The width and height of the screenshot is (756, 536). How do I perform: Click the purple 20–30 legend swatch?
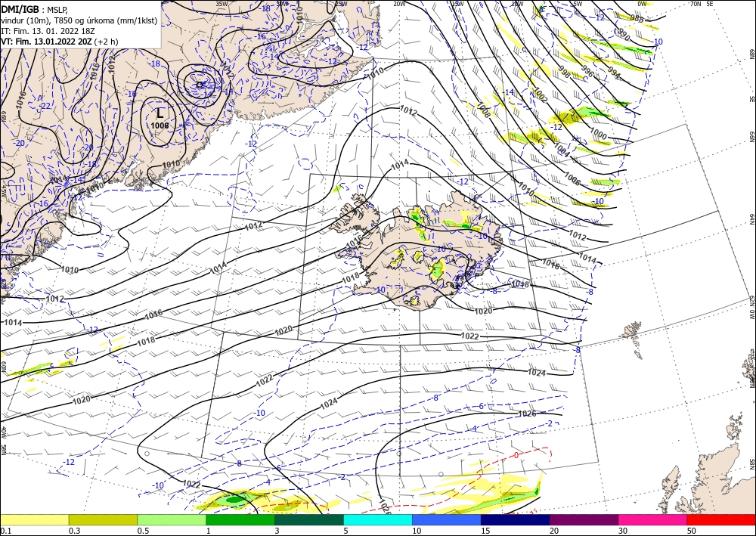coord(584,519)
